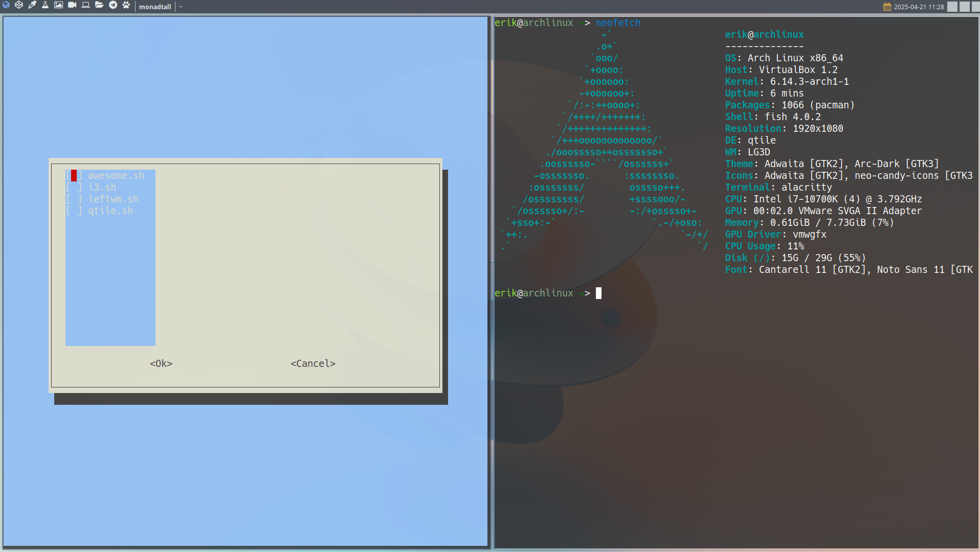Viewport: 980px width, 552px height.
Task: Click the GPU: VMware SVGA II Adapter line
Action: 823,211
